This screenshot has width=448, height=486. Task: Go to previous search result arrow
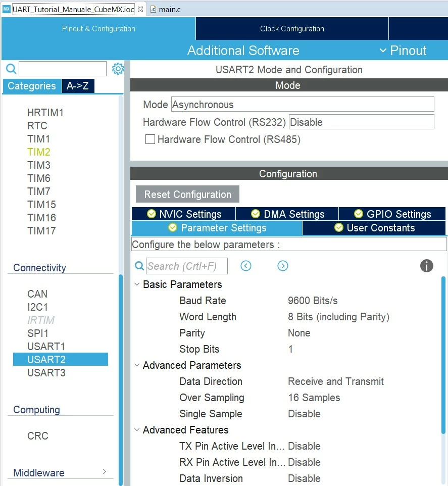pyautogui.click(x=245, y=266)
